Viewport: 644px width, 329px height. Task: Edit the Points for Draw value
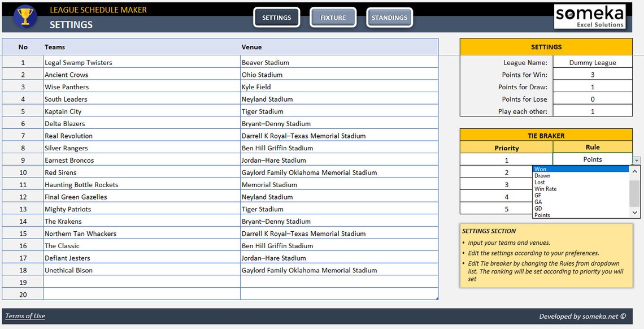(592, 86)
